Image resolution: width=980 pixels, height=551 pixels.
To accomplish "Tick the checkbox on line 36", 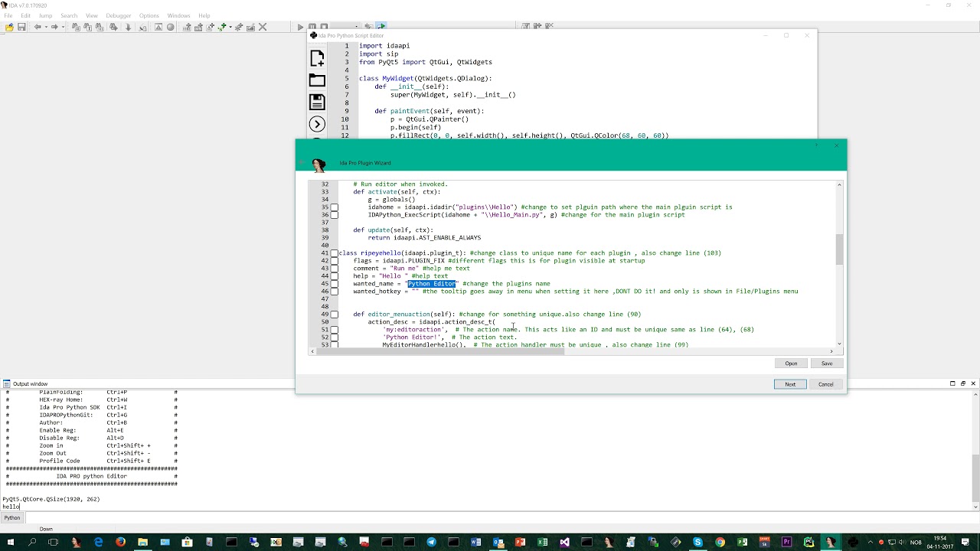I will click(334, 215).
